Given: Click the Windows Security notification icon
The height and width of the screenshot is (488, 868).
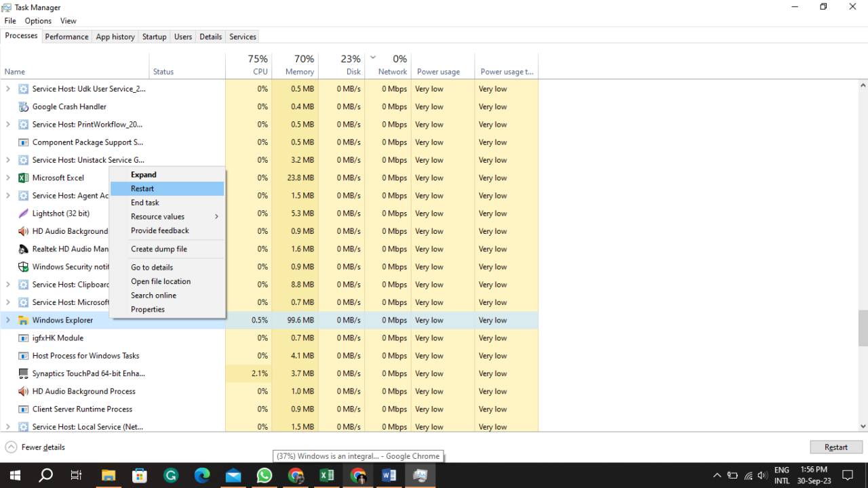Looking at the screenshot, I should 22,266.
